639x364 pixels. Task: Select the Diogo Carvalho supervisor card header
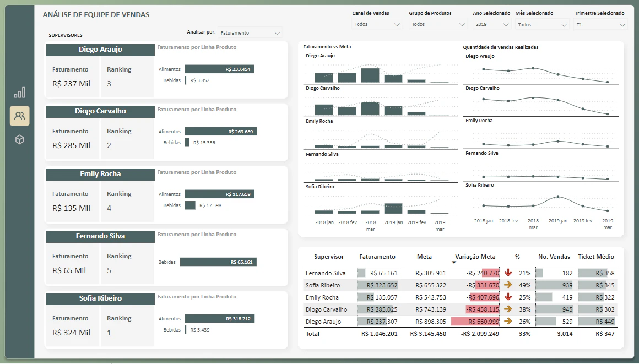tap(100, 111)
